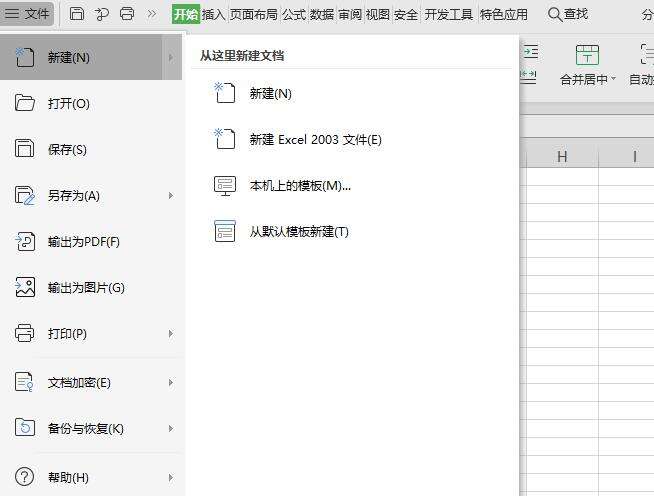
Task: Expand the 备份与恢复(K) submenu arrow
Action: tap(171, 428)
